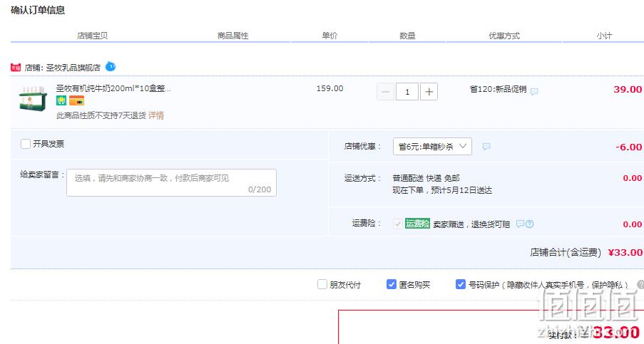Click the discount amount -6.00

coord(628,147)
